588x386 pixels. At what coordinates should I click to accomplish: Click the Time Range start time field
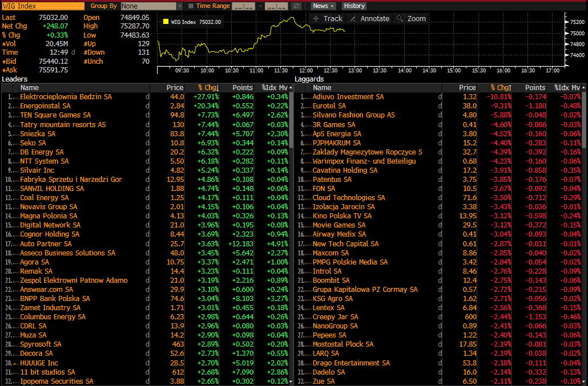coord(243,6)
